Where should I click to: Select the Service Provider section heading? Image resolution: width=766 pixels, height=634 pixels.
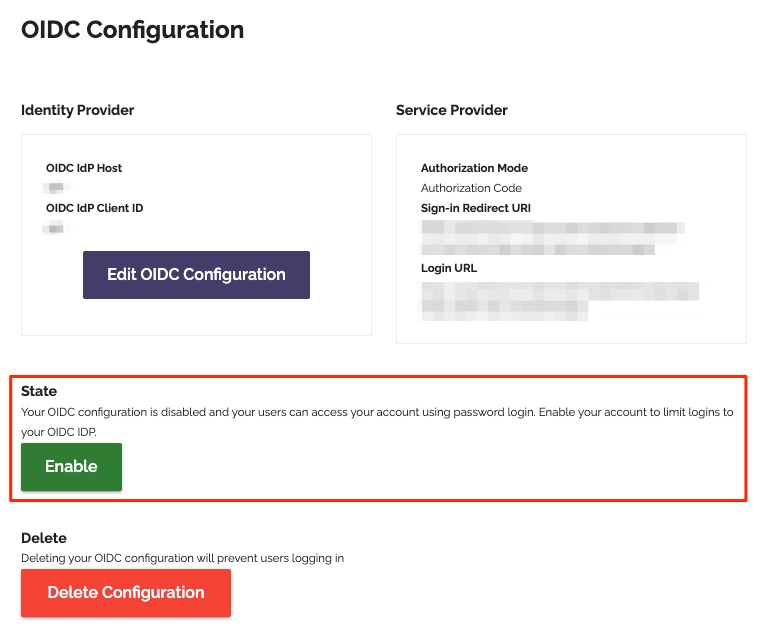coord(451,110)
